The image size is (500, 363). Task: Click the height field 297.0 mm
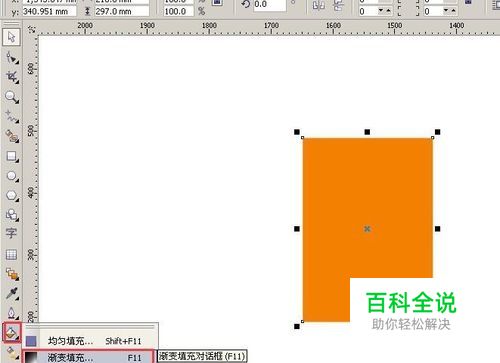pos(122,11)
